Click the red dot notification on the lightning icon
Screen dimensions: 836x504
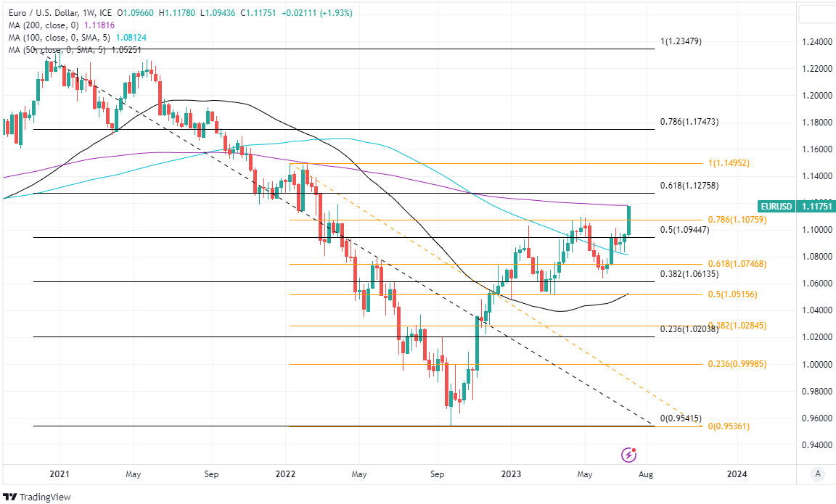point(634,450)
